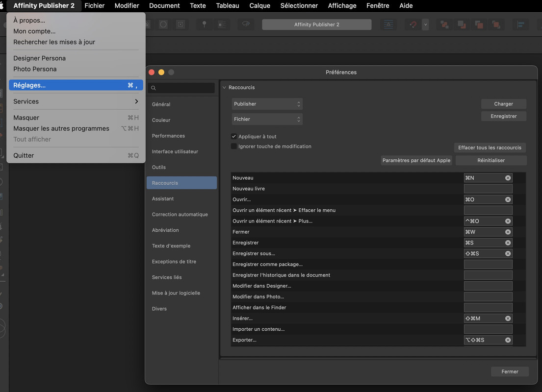
Task: Open the Affinity Publisher 2 menu
Action: [x=44, y=5]
